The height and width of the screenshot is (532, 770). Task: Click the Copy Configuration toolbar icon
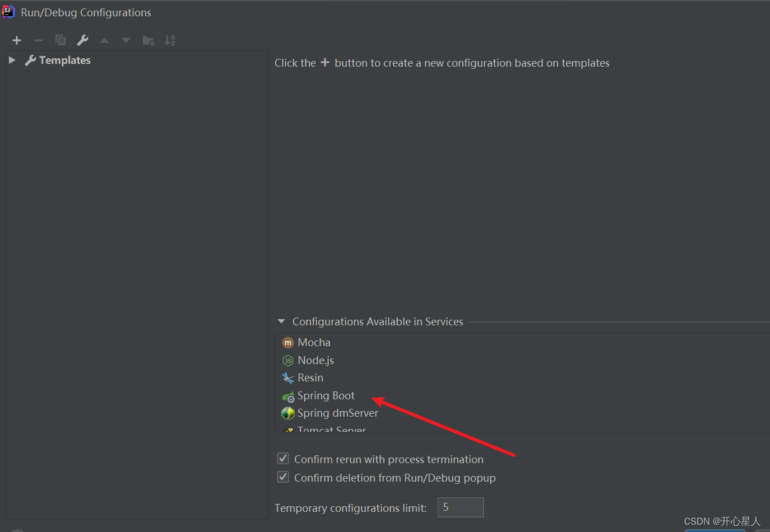point(61,40)
